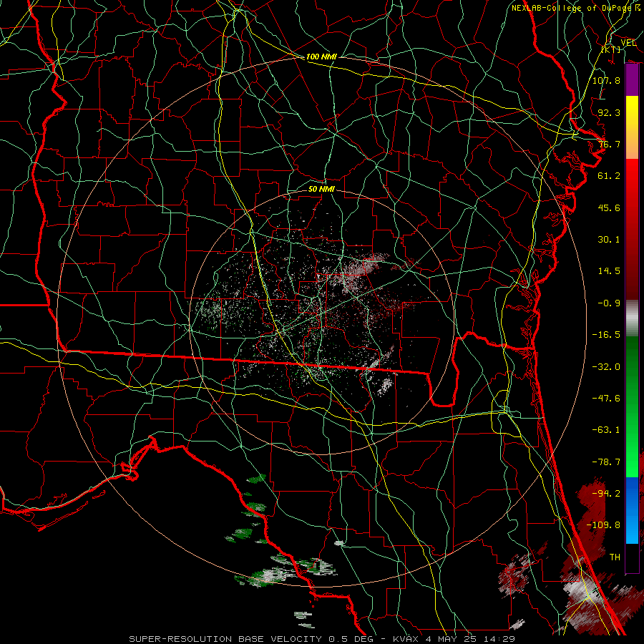Click the -32.0 velocity scale value

[x=606, y=367]
